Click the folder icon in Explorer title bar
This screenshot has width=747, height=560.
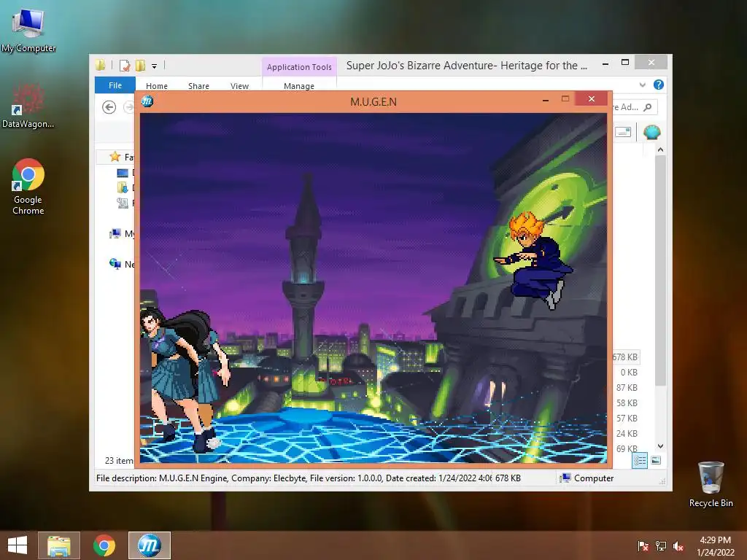pyautogui.click(x=101, y=65)
